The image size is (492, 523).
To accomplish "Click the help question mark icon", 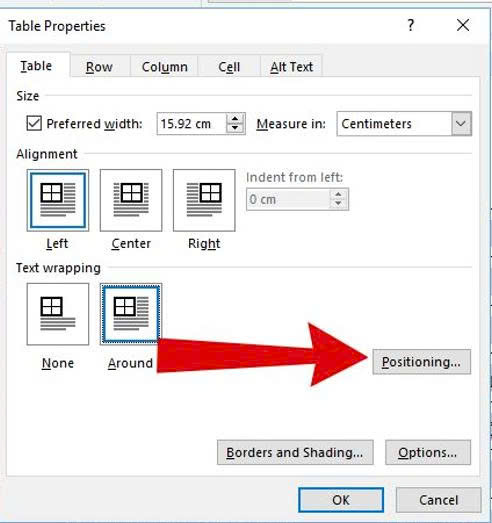I will point(411,25).
